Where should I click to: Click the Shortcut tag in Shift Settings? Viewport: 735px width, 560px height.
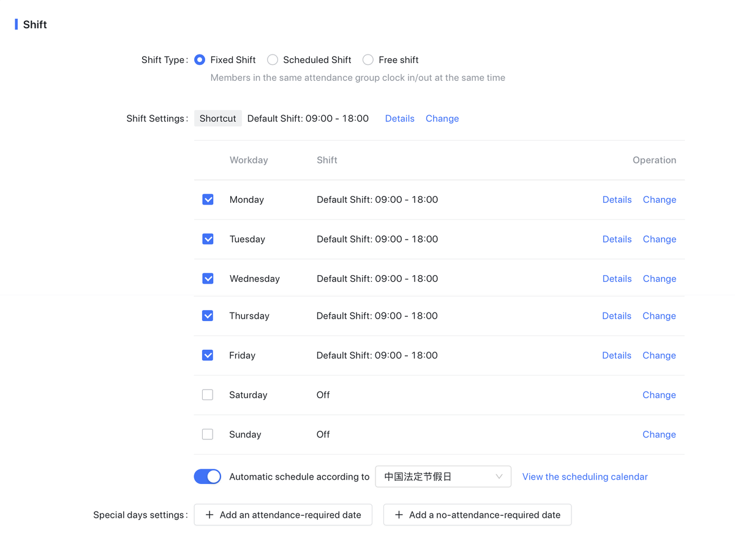[x=217, y=119]
